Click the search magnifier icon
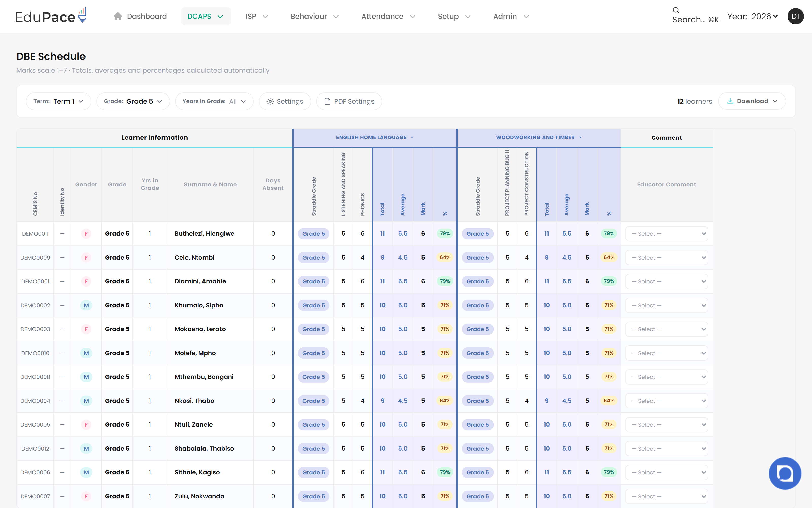The height and width of the screenshot is (508, 812). pos(676,10)
